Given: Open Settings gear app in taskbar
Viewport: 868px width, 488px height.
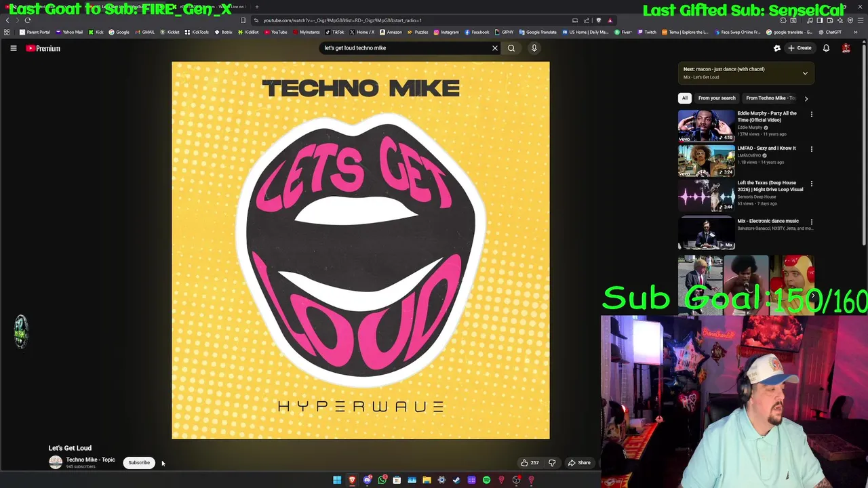Looking at the screenshot, I should point(441,481).
